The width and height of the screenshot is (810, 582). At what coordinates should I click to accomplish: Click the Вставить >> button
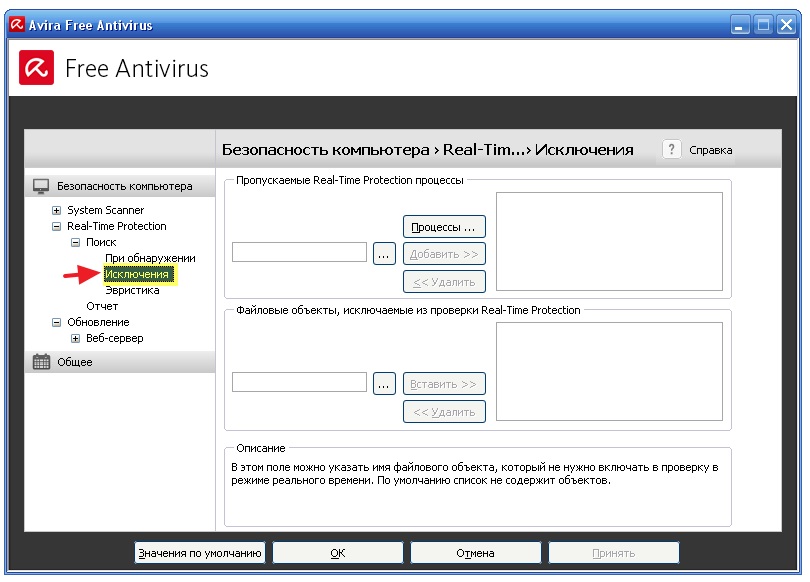tap(444, 384)
